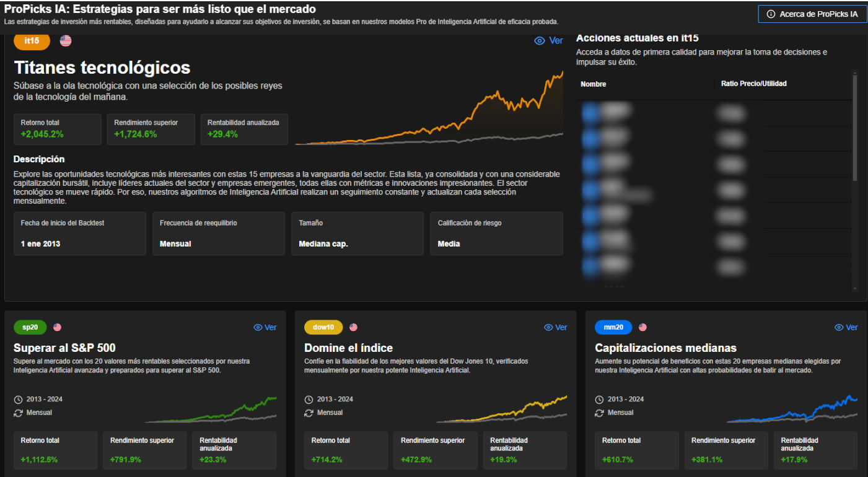Click Retorno total +1,112.5% box

pyautogui.click(x=55, y=450)
